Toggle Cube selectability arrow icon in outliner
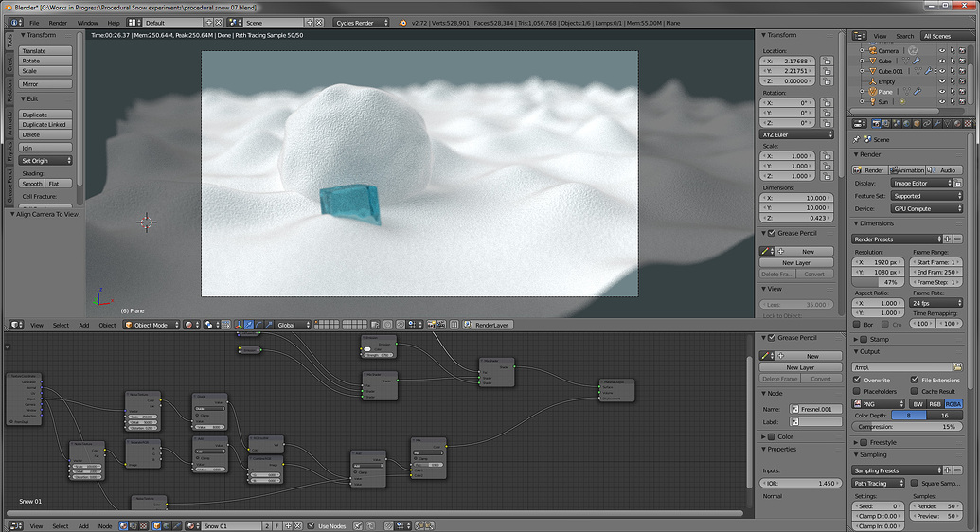 click(x=952, y=62)
